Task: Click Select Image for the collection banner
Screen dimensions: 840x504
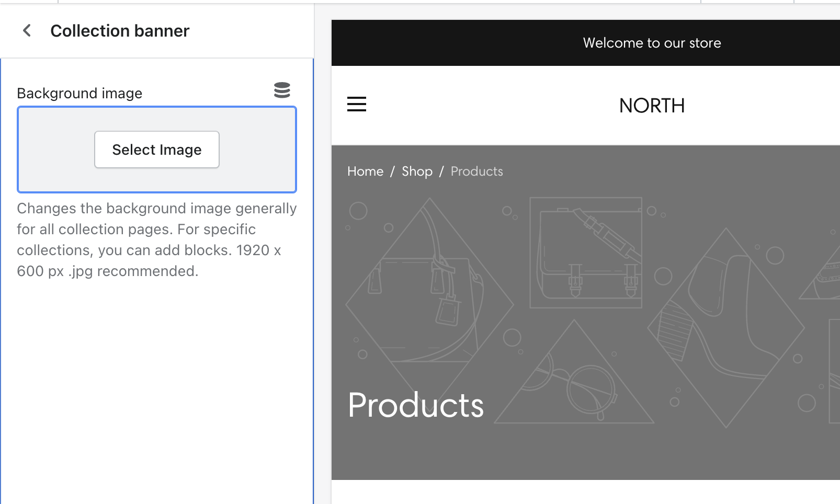Action: tap(156, 150)
